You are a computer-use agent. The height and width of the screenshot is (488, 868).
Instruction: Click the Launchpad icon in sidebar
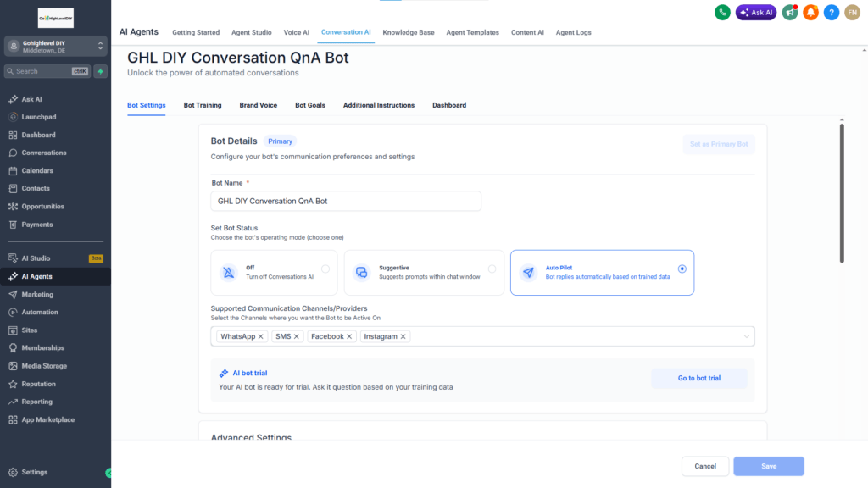click(x=14, y=117)
